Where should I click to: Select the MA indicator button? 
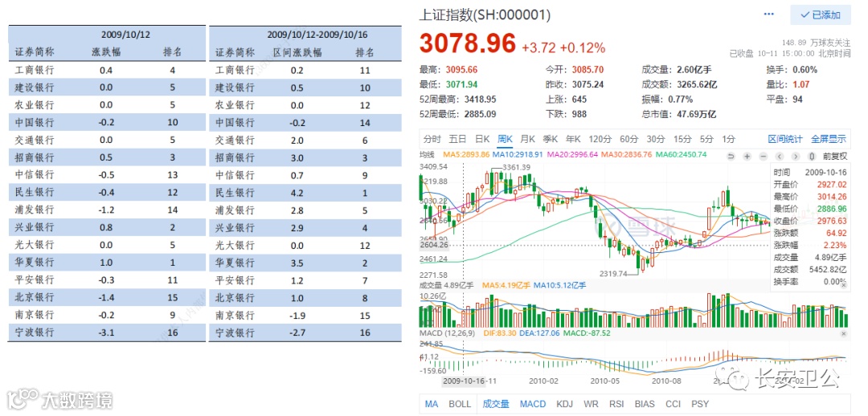point(432,405)
